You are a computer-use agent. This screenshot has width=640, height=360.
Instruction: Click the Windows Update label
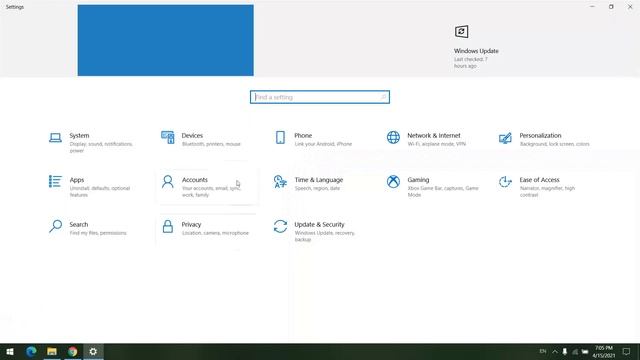point(476,51)
